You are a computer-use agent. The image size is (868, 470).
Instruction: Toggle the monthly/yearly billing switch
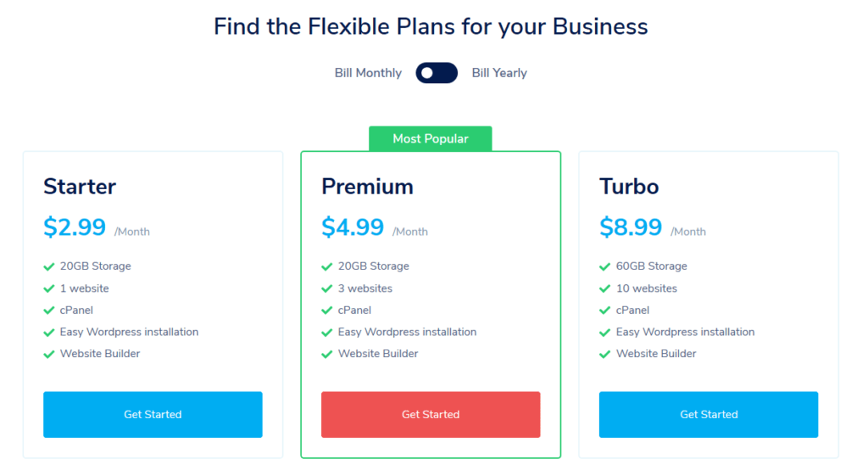click(x=437, y=73)
